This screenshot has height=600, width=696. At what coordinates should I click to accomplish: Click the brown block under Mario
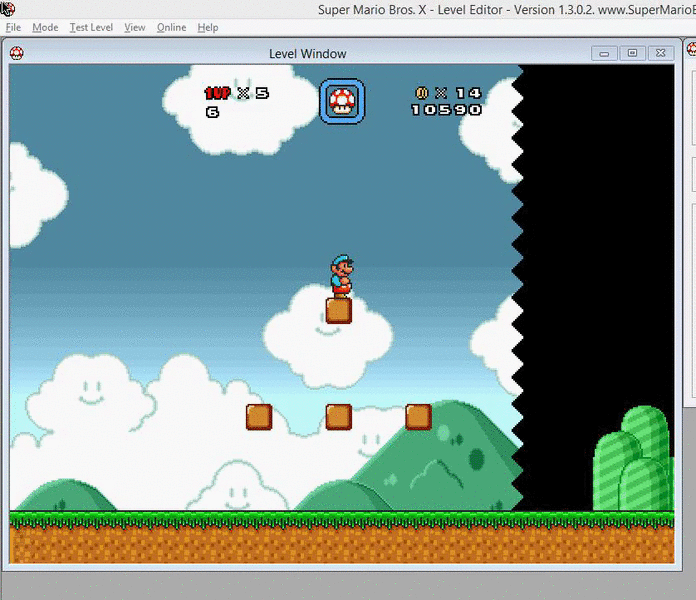coord(339,311)
